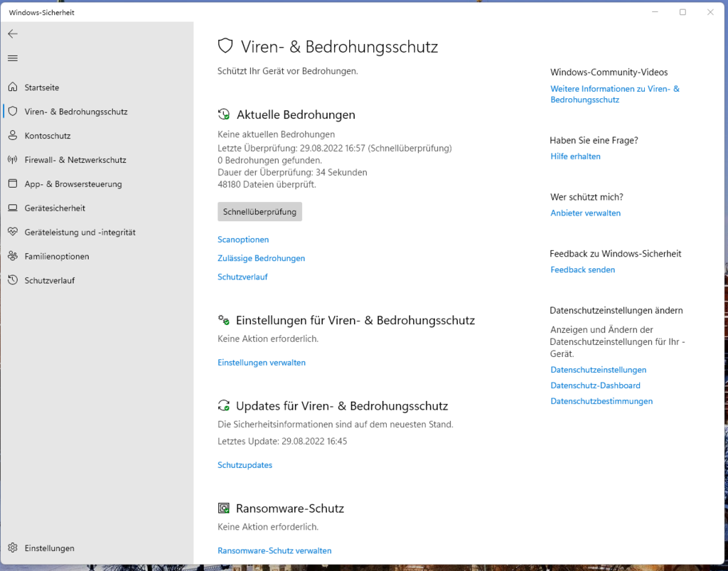Click the Kontoschutz person icon

(x=13, y=135)
